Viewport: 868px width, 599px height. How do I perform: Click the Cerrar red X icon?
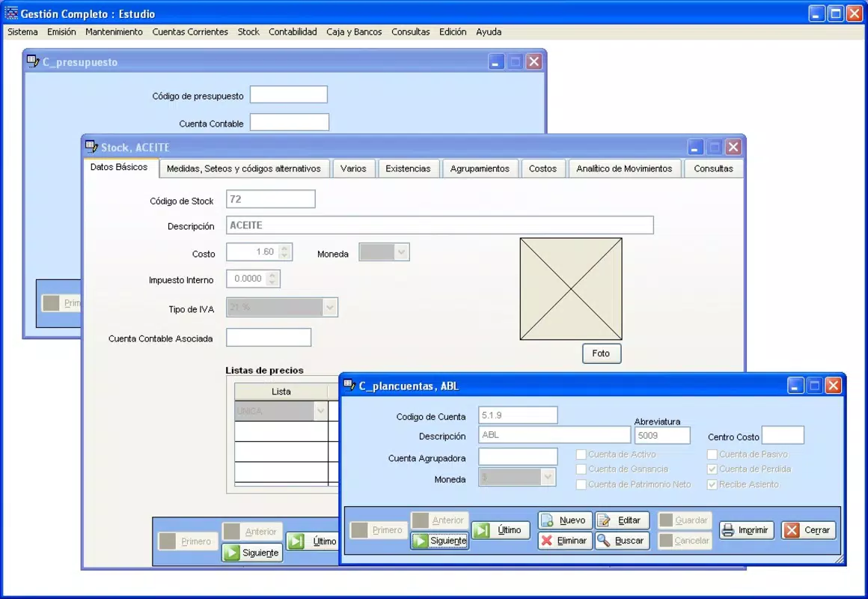pyautogui.click(x=792, y=530)
